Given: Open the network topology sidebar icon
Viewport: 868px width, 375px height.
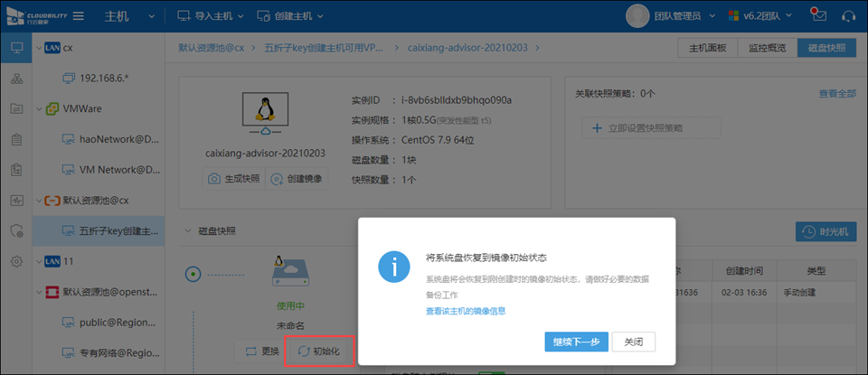Looking at the screenshot, I should (16, 79).
